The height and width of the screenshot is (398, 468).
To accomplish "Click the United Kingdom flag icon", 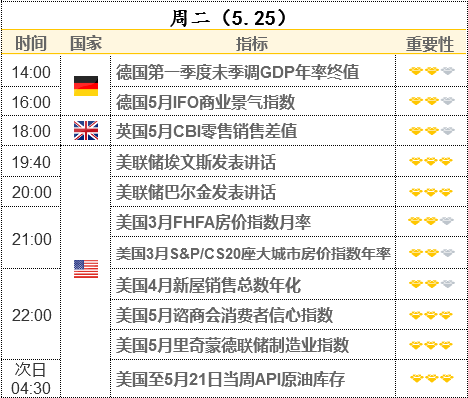I will point(86,130).
